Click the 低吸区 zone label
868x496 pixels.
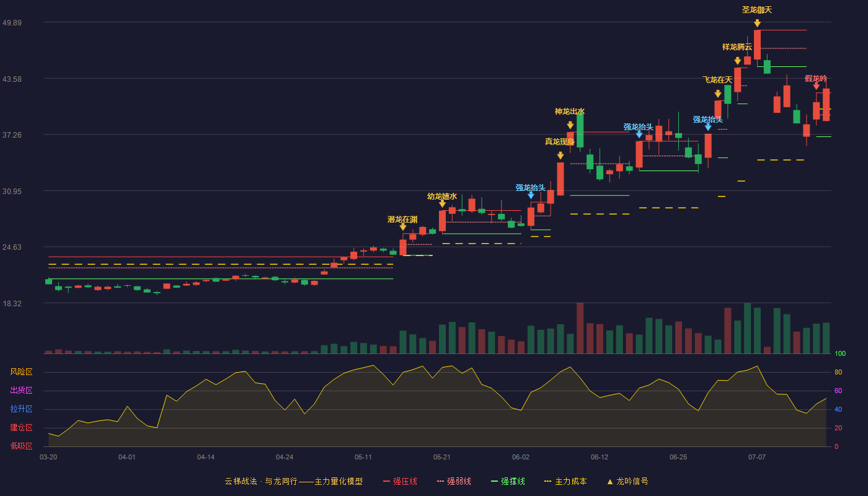coord(22,446)
